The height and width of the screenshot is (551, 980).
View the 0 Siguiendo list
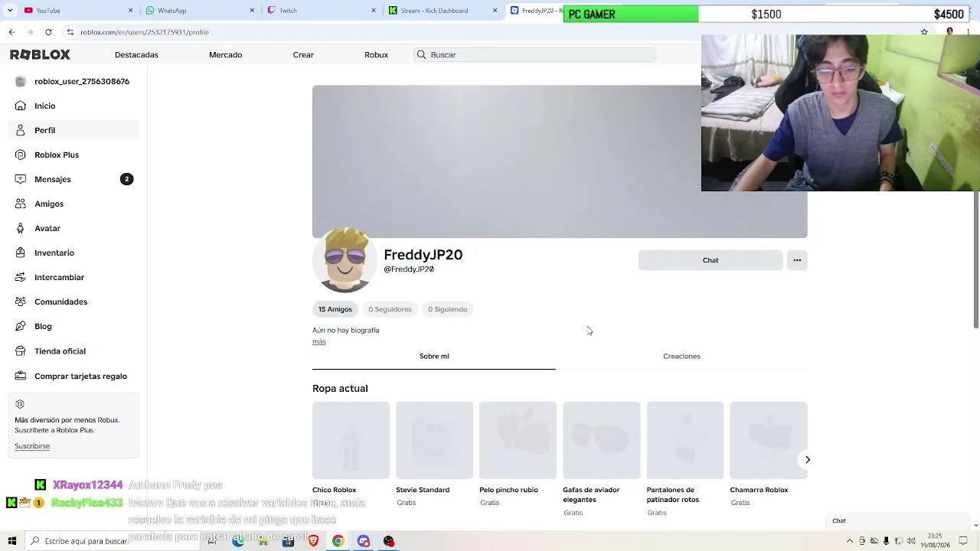click(448, 309)
